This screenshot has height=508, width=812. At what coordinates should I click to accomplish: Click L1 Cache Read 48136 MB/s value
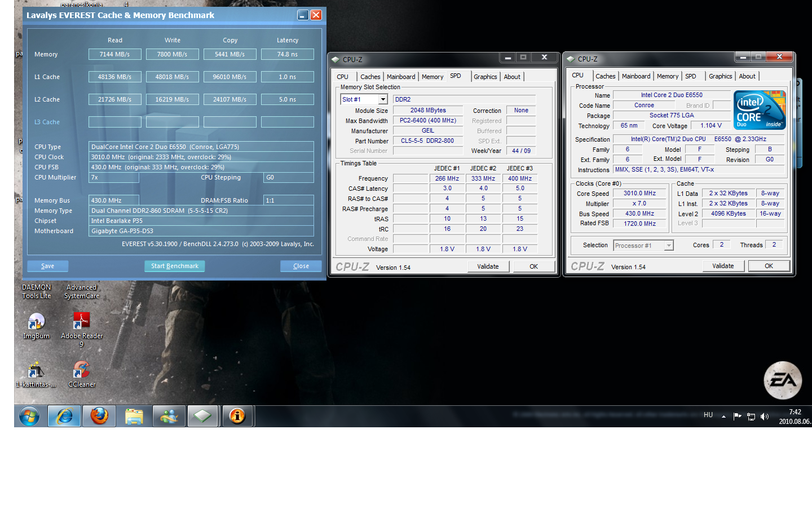[115, 77]
